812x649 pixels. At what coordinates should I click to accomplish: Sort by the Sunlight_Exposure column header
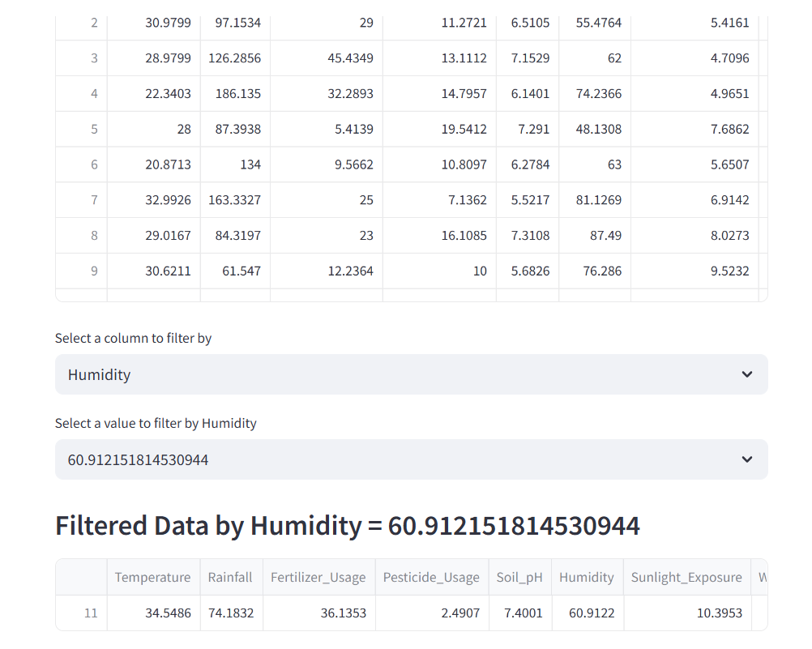tap(686, 577)
